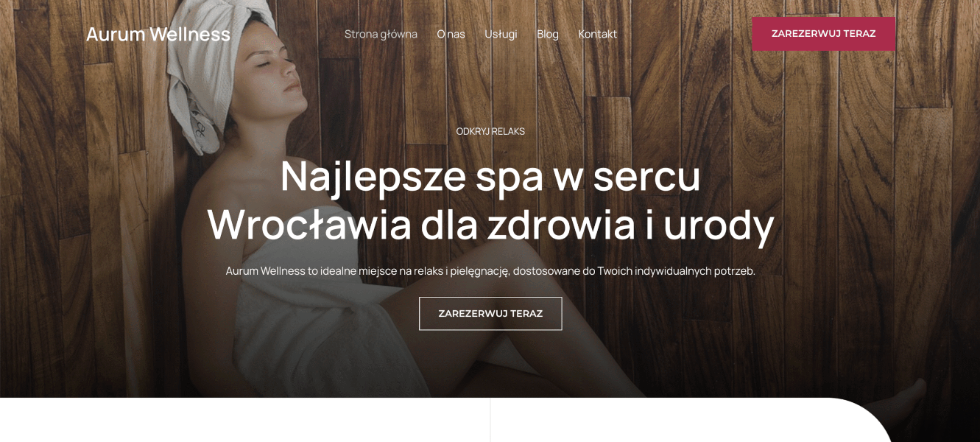
Task: Click the outlined ZAREZERWUJ TERAZ hero button
Action: (x=490, y=314)
